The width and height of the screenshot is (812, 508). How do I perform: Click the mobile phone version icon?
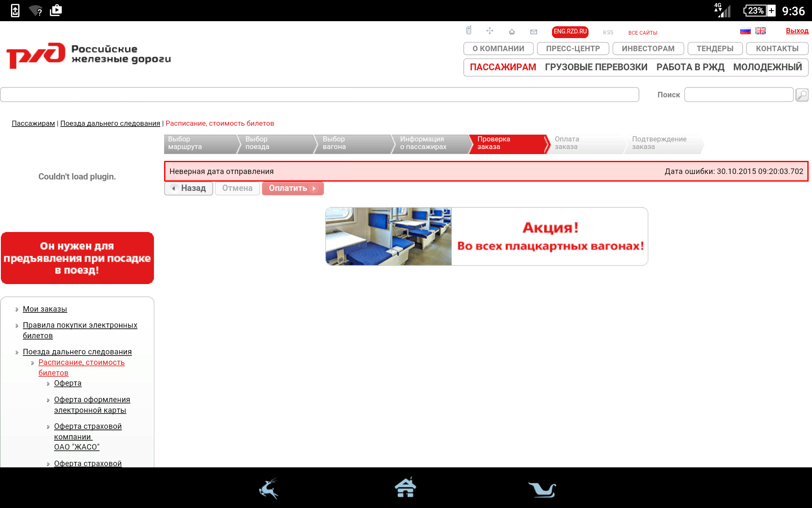pos(469,30)
